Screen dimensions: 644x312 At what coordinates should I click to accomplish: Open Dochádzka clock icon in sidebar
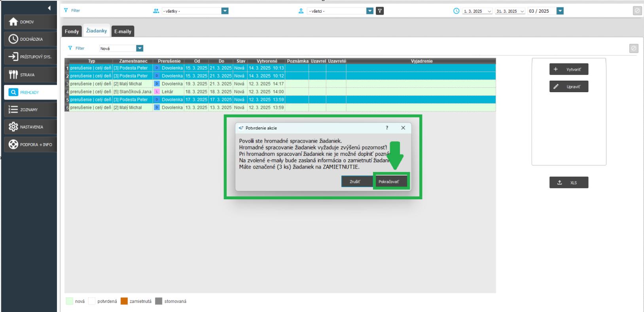(x=13, y=39)
